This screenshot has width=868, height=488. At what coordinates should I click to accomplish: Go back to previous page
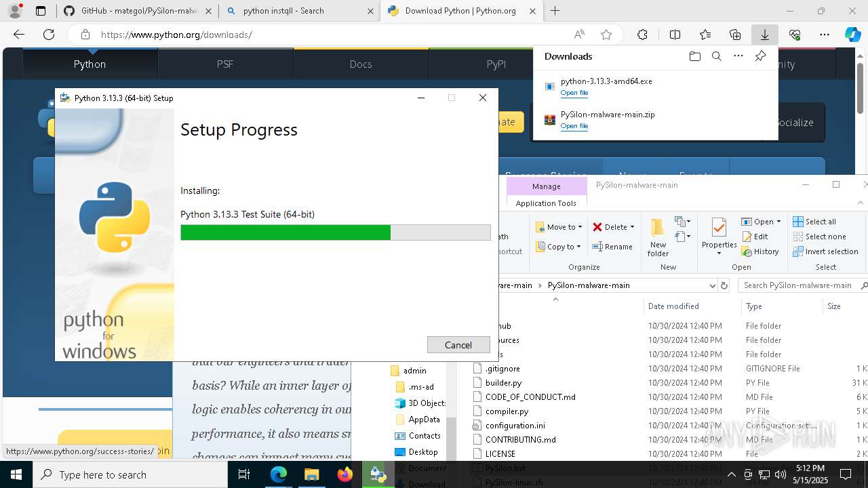click(x=19, y=35)
